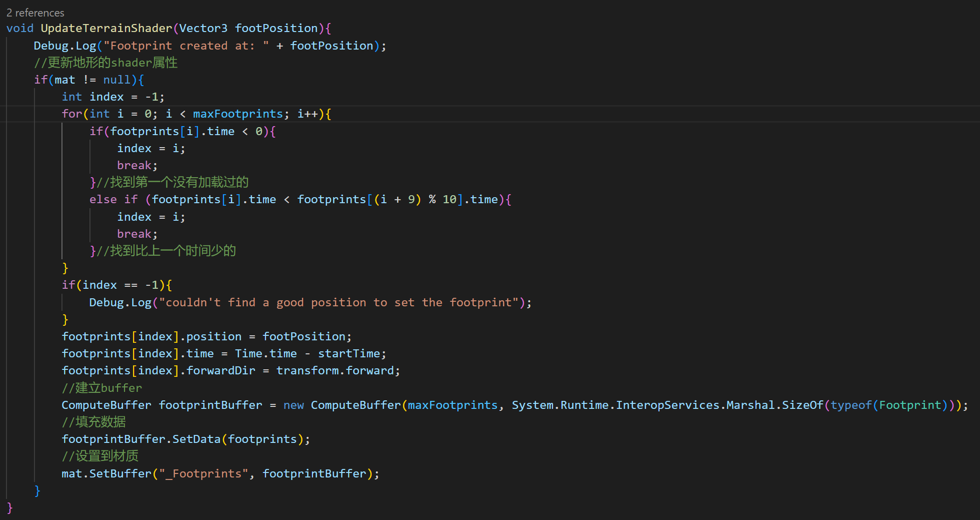Click "footprints[i].time < 0" condition

(x=186, y=131)
